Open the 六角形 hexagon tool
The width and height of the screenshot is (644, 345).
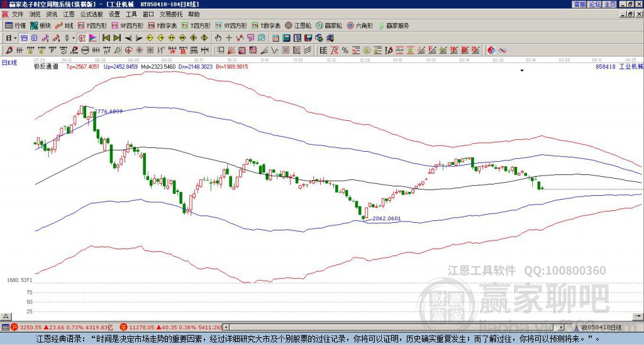point(360,25)
